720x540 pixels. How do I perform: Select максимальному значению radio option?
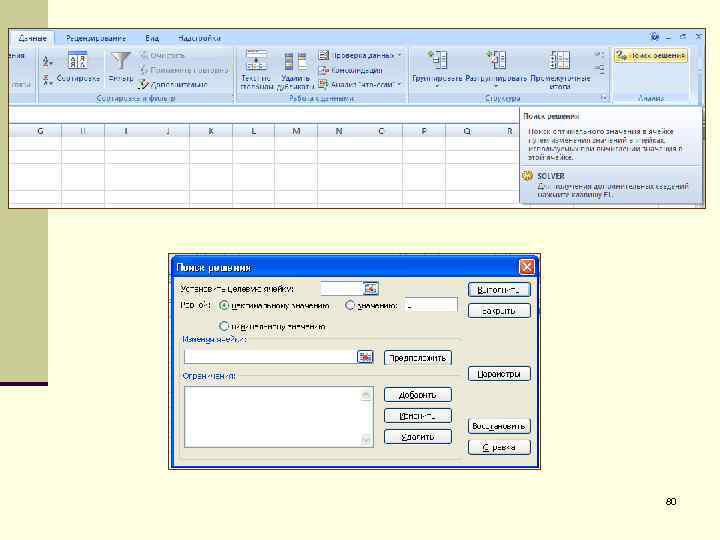[x=224, y=305]
